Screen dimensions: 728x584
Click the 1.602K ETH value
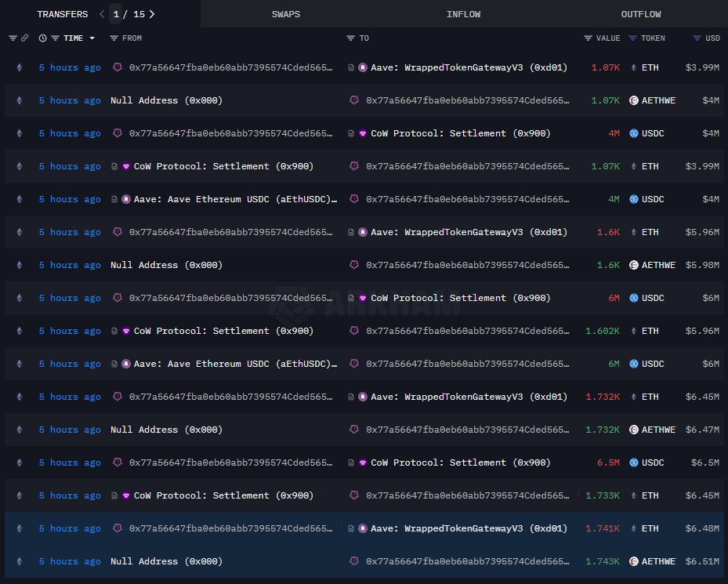[603, 331]
